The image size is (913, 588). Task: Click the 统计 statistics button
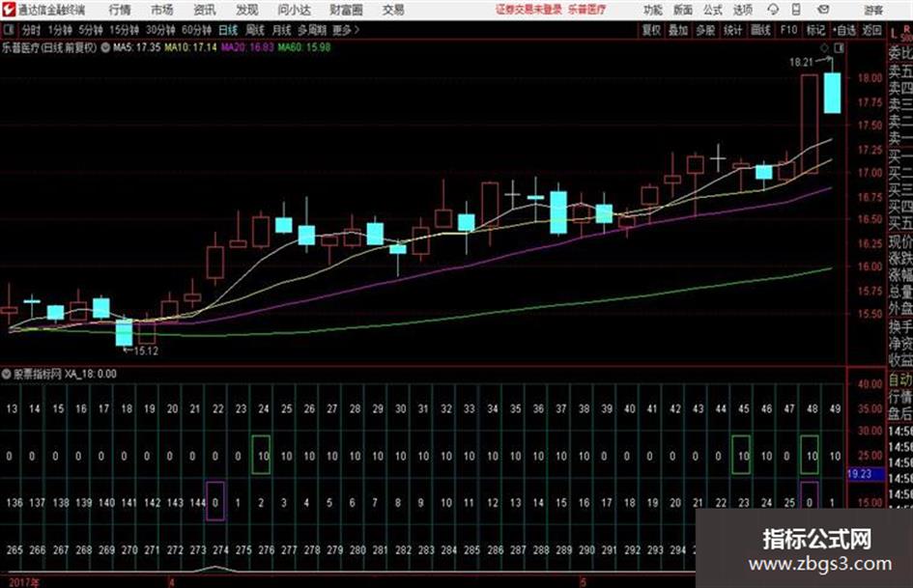(x=732, y=30)
